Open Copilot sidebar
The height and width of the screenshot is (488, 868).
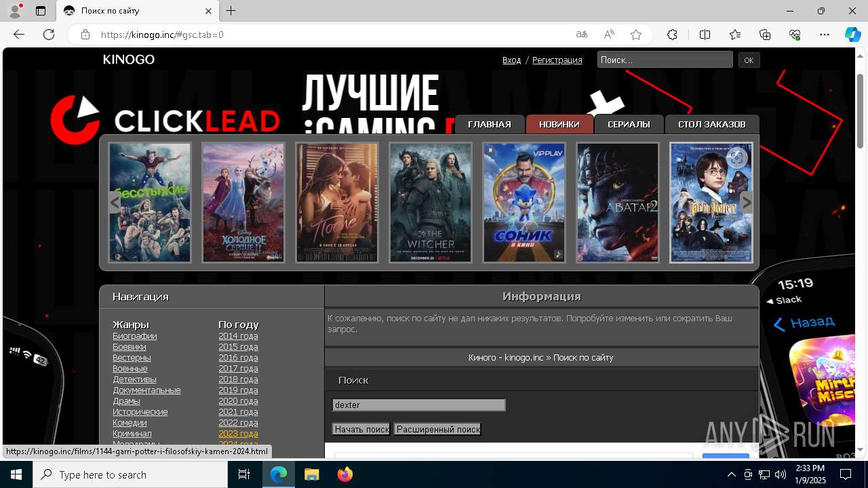(852, 35)
